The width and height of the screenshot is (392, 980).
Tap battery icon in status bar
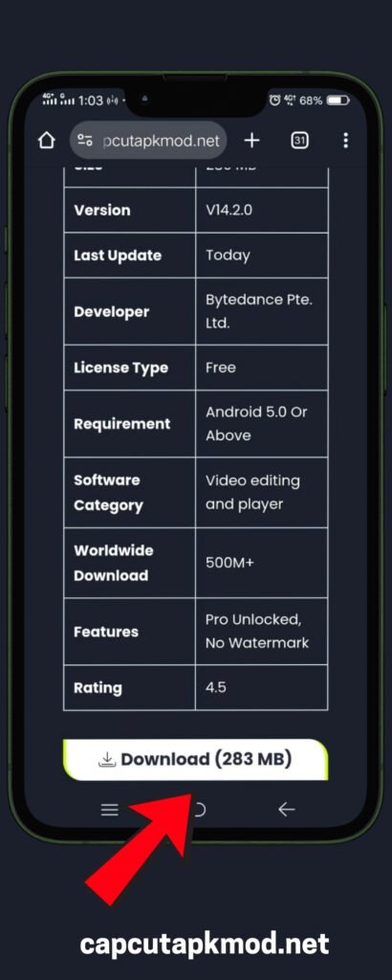tap(338, 100)
